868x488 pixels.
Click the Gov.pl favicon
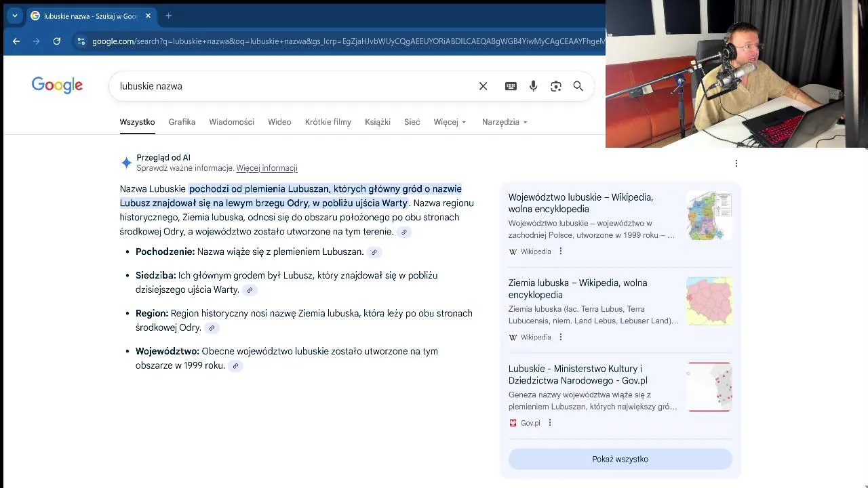tap(513, 423)
